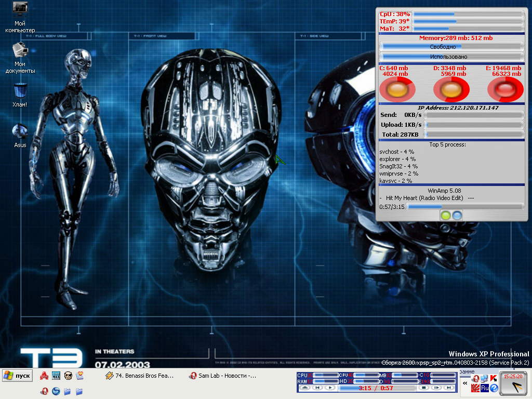This screenshot has width=532, height=399.
Task: Click the Opera icon in the system tray
Action: coord(476,379)
